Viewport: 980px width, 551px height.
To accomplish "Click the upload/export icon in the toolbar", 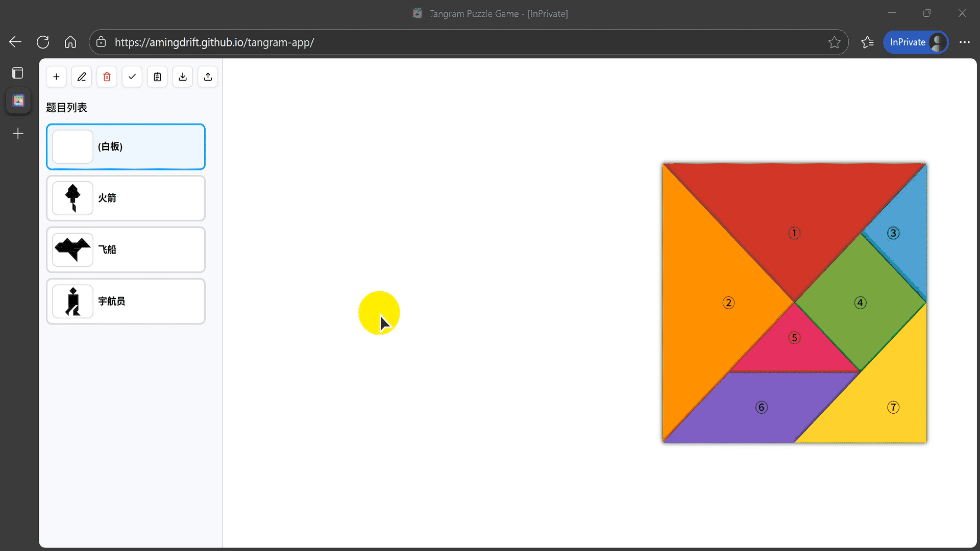I will (208, 77).
